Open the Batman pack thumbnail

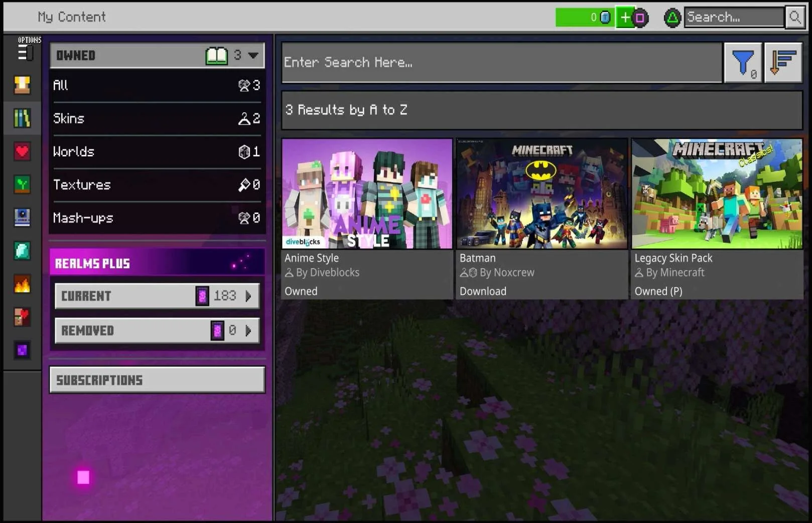(x=542, y=194)
